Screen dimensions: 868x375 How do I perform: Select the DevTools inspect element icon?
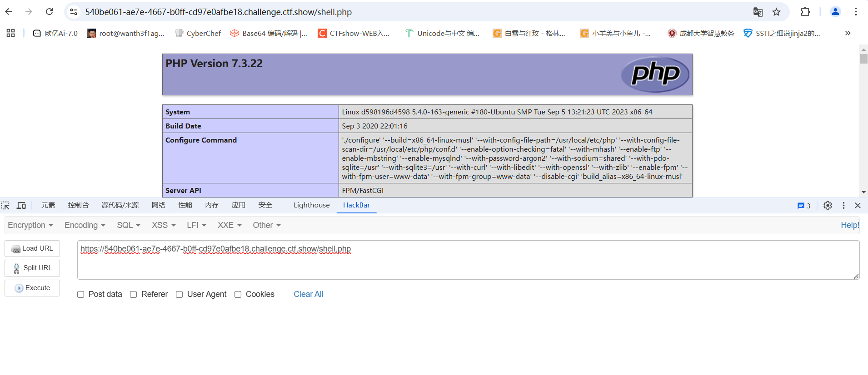[5, 206]
